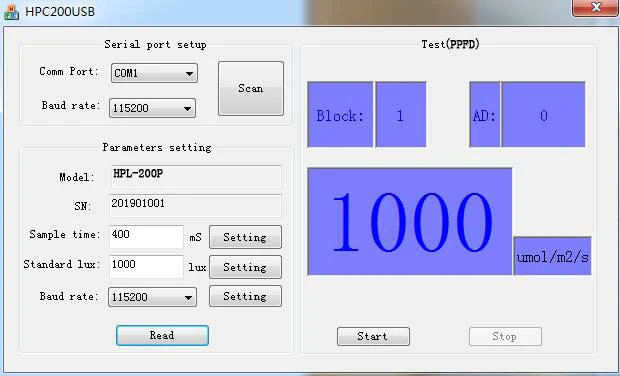620x376 pixels.
Task: Click the Read button
Action: (x=162, y=335)
